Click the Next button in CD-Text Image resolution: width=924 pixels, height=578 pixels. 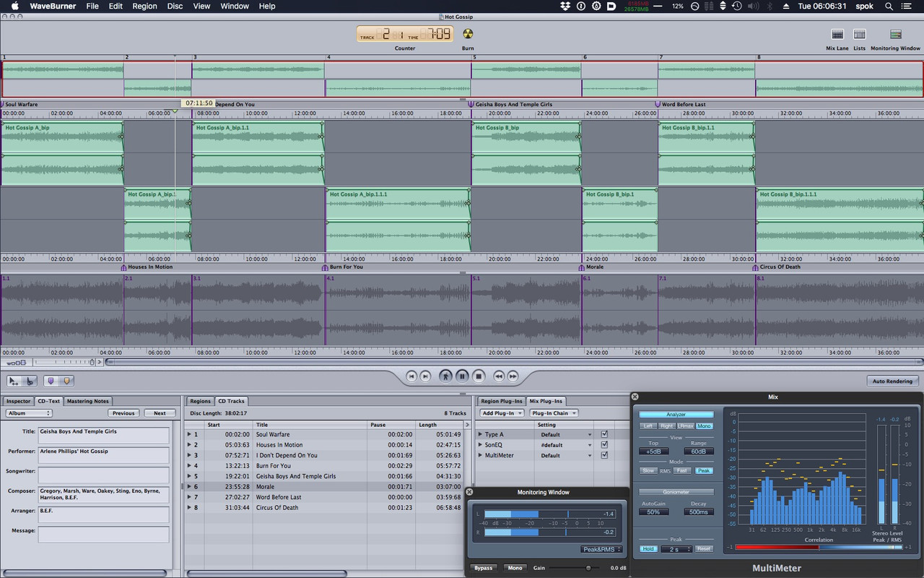160,413
